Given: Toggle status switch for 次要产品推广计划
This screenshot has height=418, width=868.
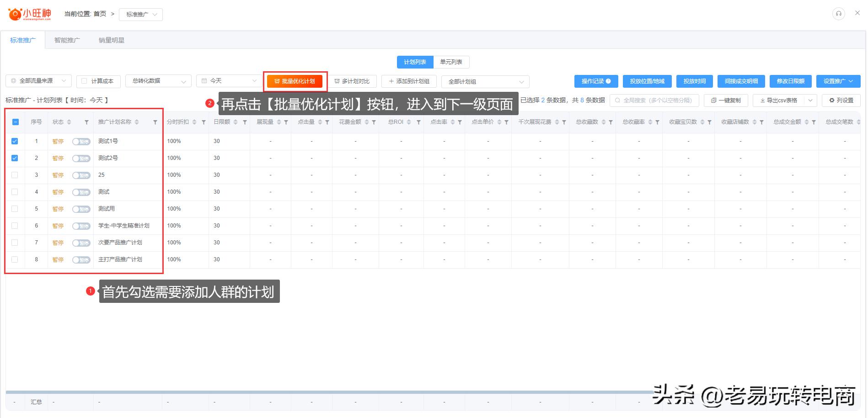Looking at the screenshot, I should pyautogui.click(x=81, y=243).
